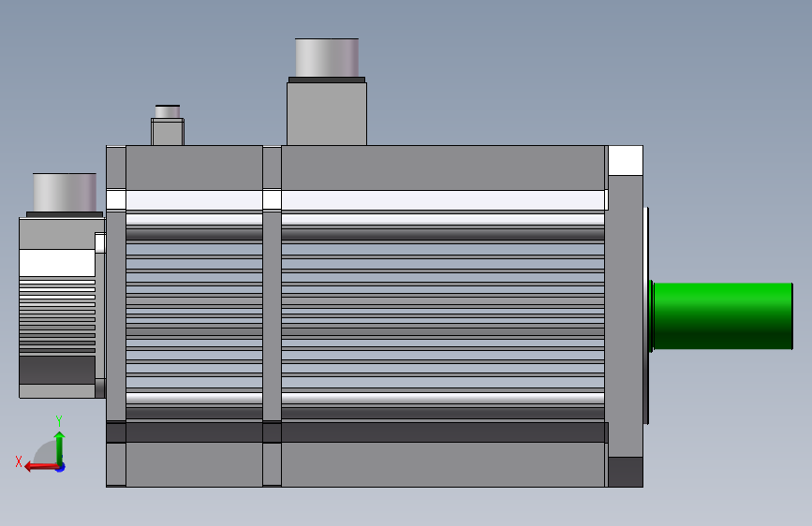Click the blue Z axis dot of triad
Viewport: 812px width, 526px height.
coord(61,467)
